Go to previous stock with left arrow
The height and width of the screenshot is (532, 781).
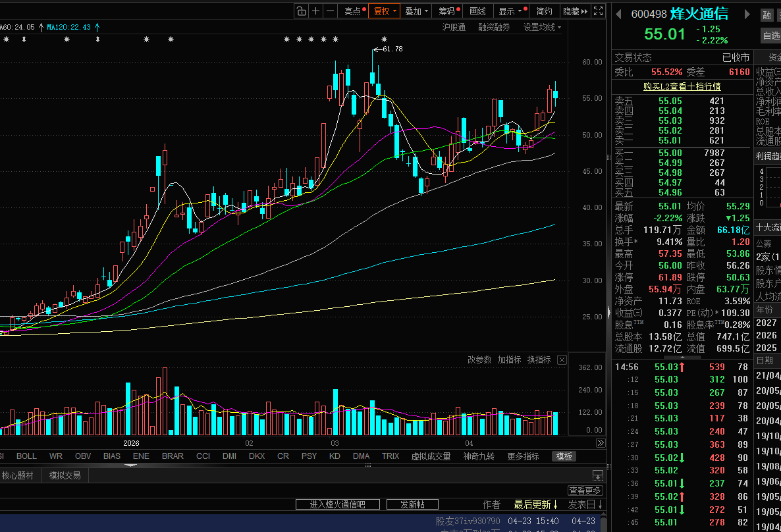coord(618,14)
